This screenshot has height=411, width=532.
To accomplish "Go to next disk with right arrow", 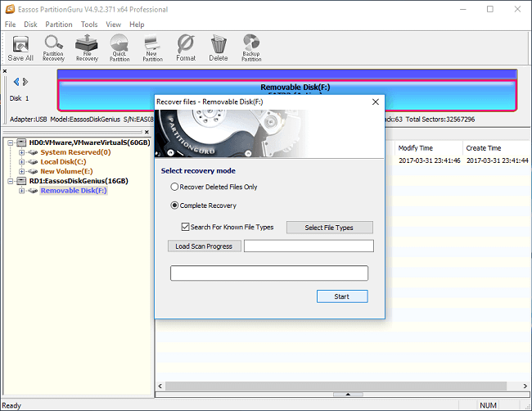I will tap(25, 82).
